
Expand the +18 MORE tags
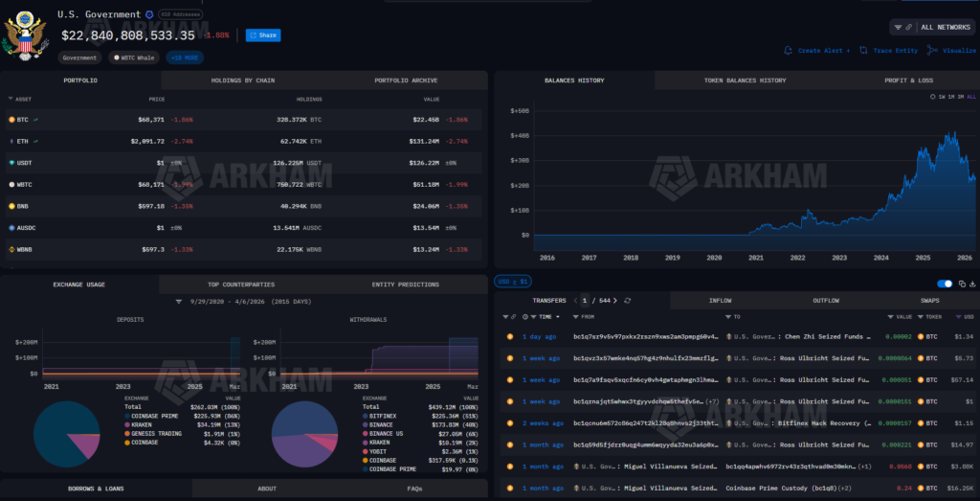tap(185, 57)
